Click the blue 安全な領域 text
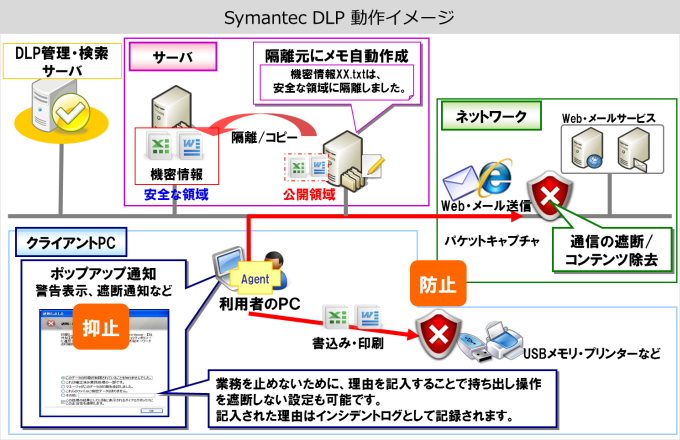This screenshot has height=440, width=680. pos(176,194)
